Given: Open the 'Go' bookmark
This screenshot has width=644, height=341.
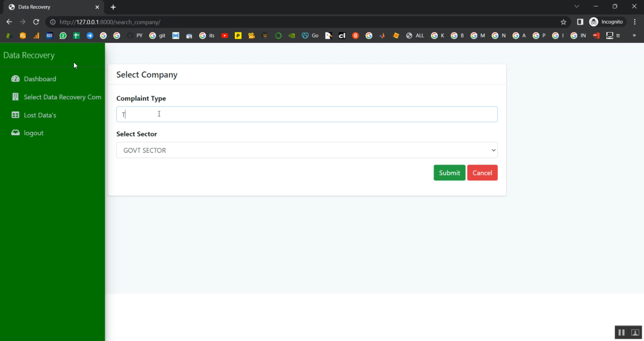Looking at the screenshot, I should point(310,36).
